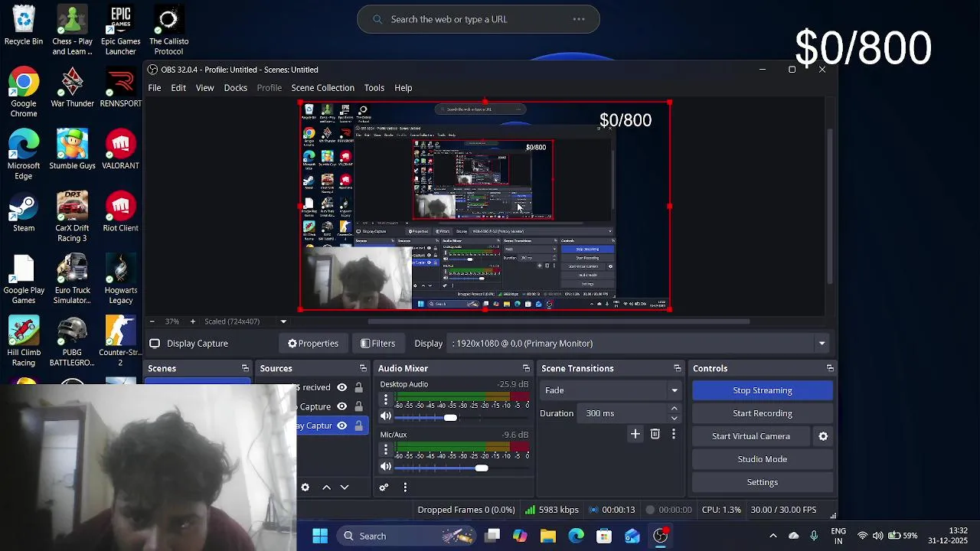Select the War Thunder desktop icon

click(72, 87)
